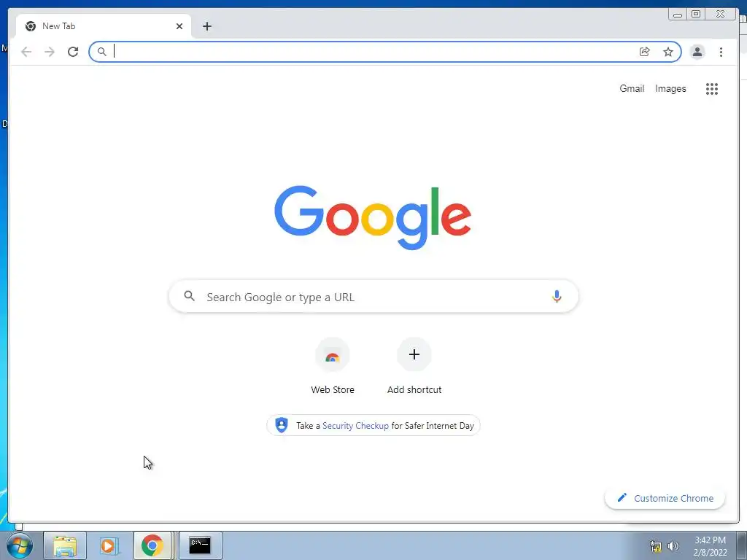Click the Chrome taskbar icon
747x560 pixels.
click(x=152, y=545)
